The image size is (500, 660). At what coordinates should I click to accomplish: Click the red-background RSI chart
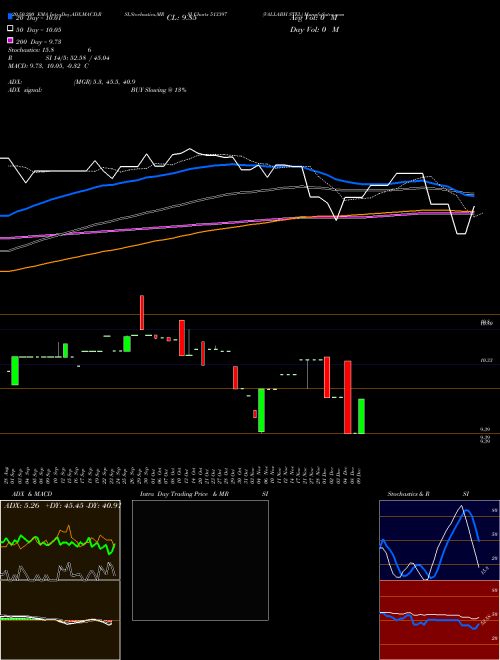(x=439, y=620)
